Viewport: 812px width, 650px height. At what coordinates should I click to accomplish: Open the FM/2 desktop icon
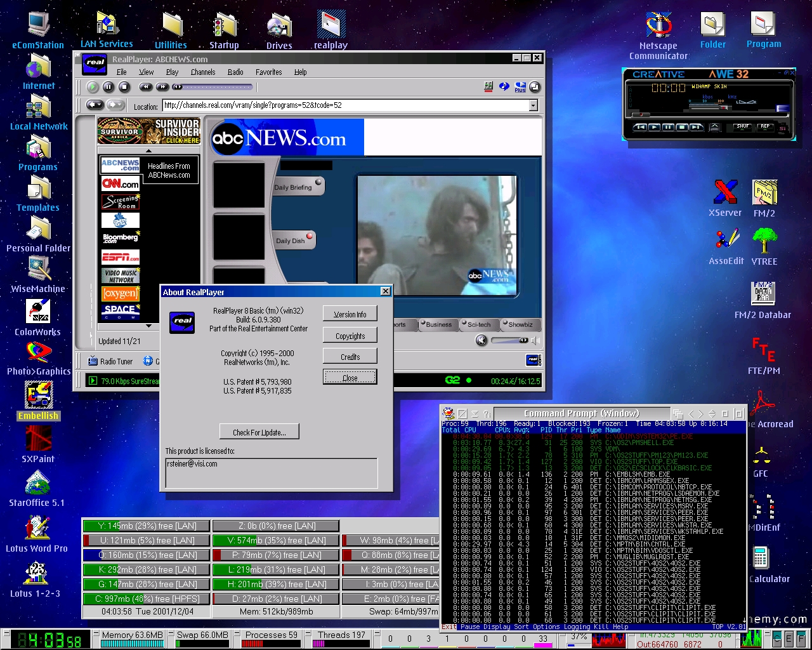(764, 198)
